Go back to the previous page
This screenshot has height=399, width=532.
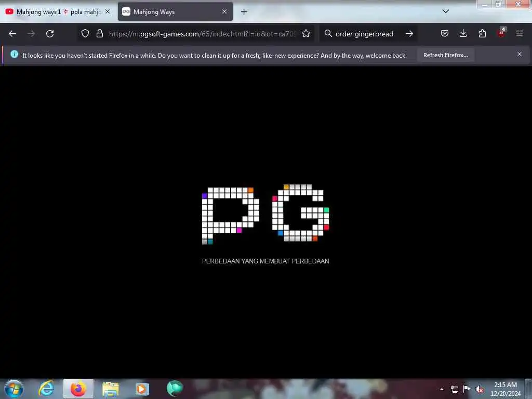coord(12,34)
